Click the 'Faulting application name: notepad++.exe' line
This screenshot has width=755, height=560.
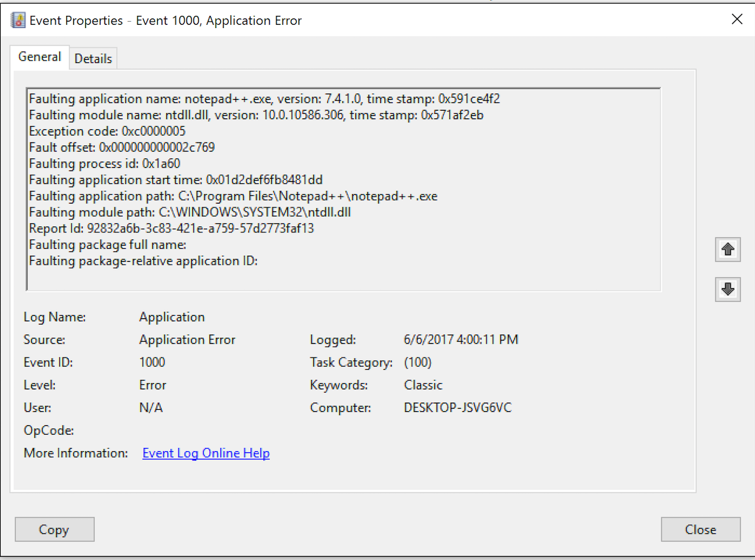click(x=264, y=99)
